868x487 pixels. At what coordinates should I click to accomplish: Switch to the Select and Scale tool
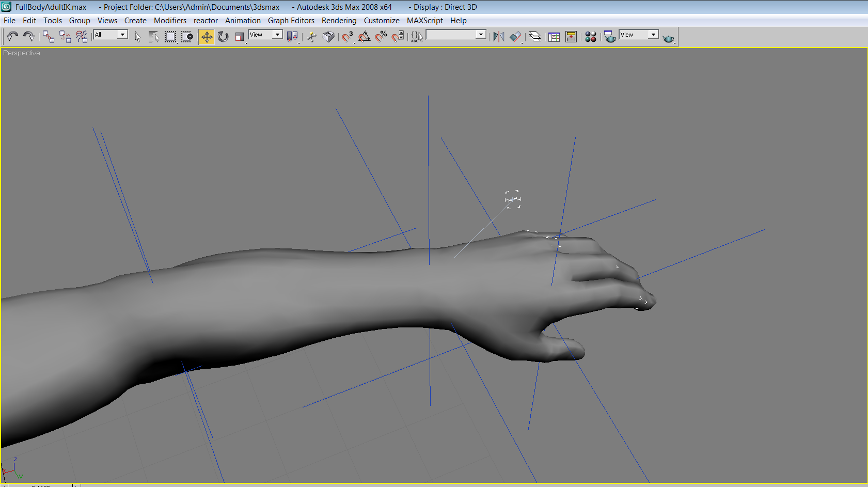(240, 36)
